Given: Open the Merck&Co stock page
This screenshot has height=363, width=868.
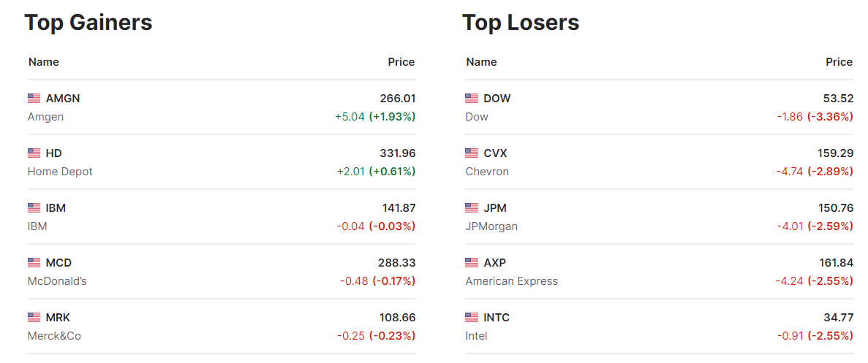Looking at the screenshot, I should tap(54, 336).
